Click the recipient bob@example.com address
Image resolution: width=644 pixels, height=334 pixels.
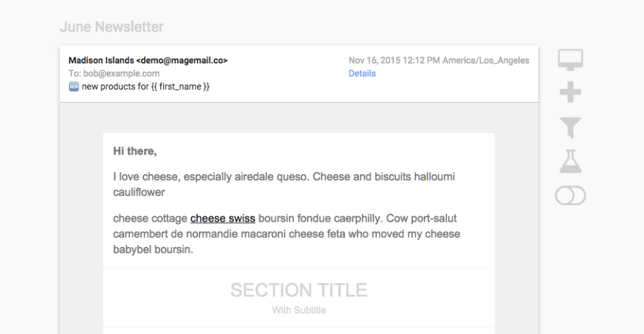coord(121,74)
